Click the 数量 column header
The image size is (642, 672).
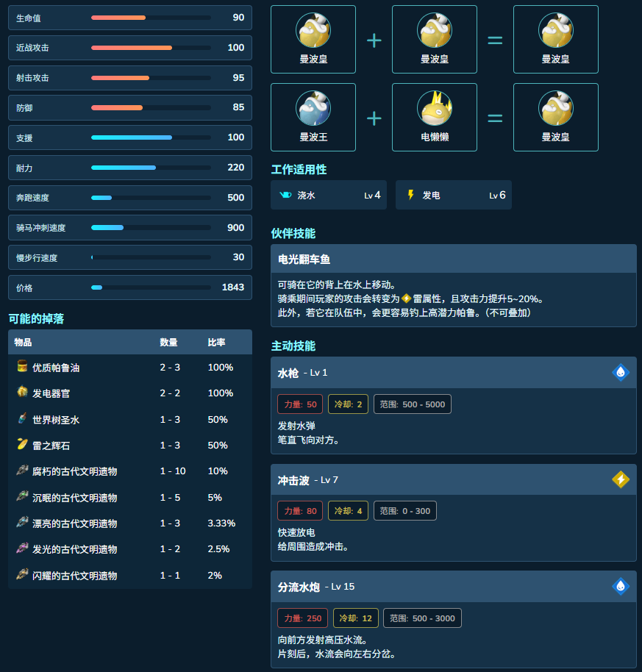(168, 342)
